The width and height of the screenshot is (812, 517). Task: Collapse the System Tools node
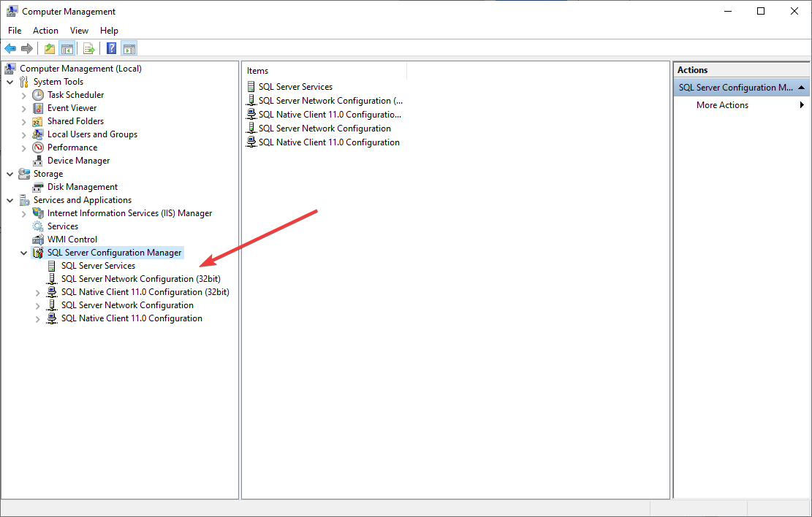10,82
